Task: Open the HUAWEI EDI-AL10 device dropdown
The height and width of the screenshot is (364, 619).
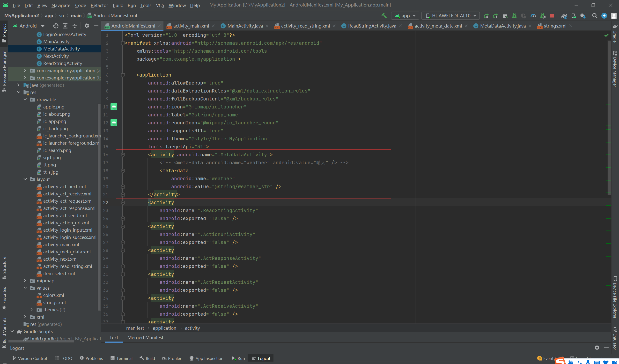Action: coord(451,16)
